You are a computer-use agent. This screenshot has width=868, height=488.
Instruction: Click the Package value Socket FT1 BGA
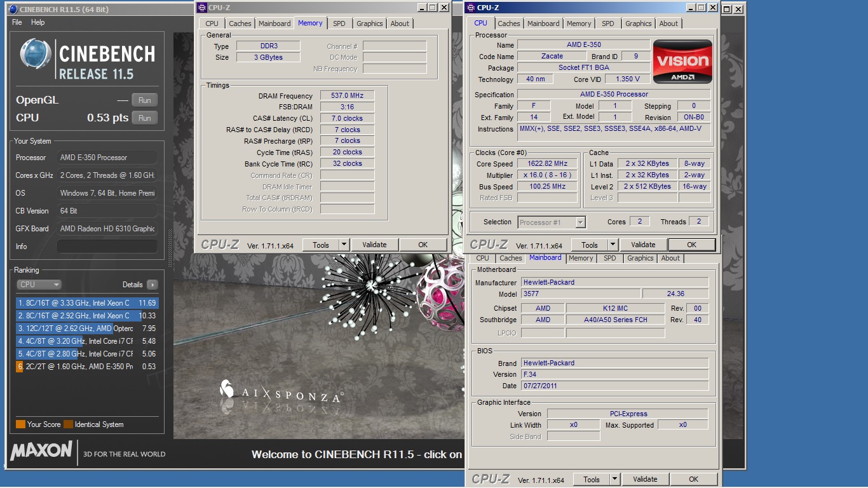pos(583,67)
